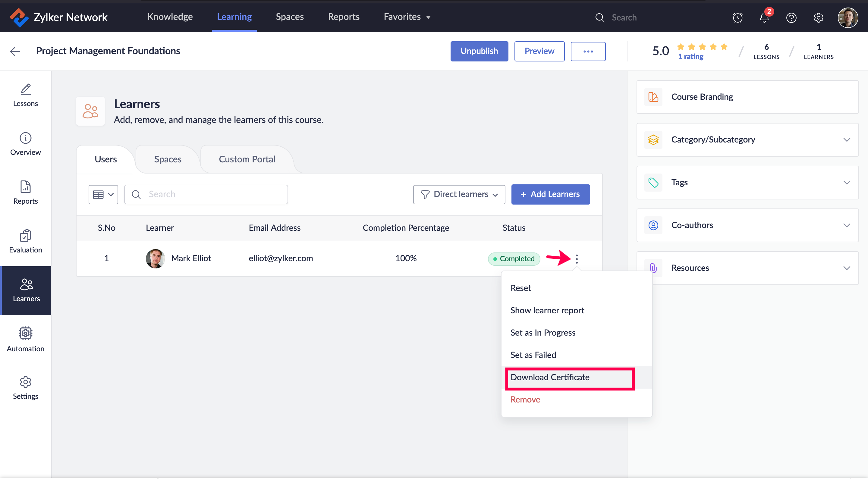Open the recent activity clock icon
This screenshot has height=479, width=868.
pos(737,17)
